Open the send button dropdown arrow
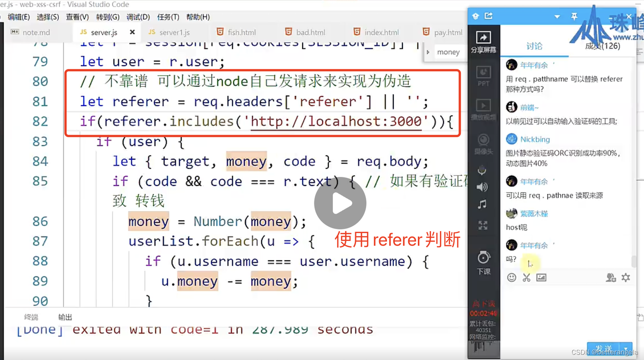 coord(626,348)
